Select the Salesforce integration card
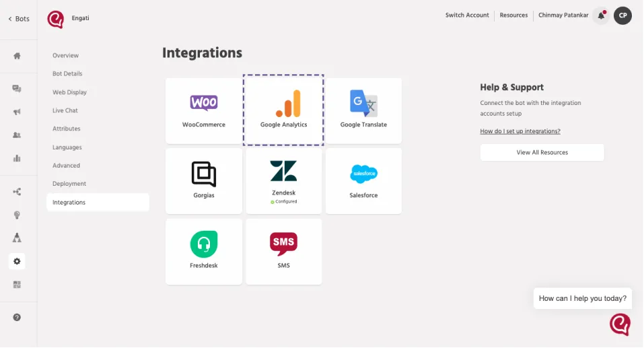 [x=363, y=181]
